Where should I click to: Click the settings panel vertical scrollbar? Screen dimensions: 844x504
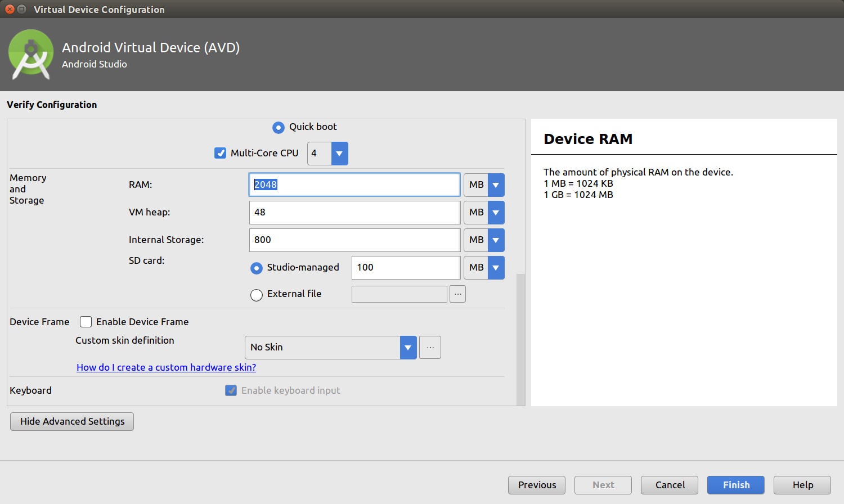click(x=520, y=339)
